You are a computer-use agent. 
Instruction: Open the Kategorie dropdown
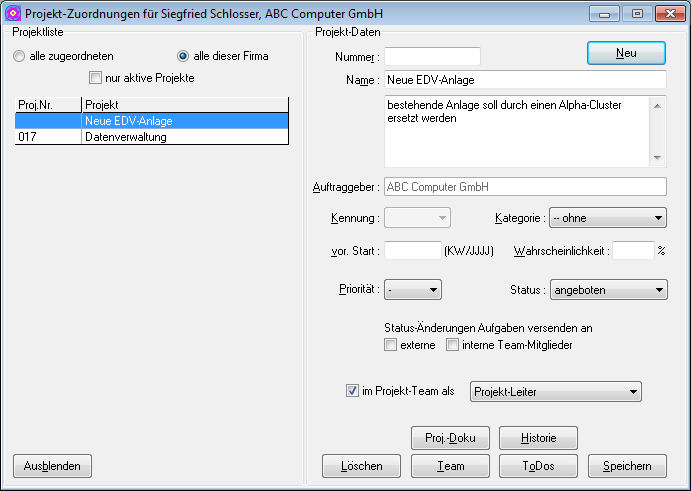[x=607, y=218]
